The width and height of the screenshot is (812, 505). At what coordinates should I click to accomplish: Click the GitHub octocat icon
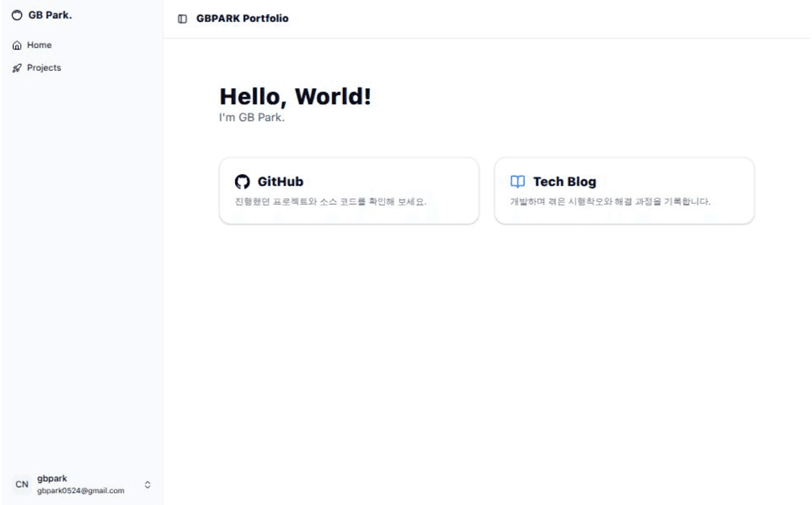242,182
